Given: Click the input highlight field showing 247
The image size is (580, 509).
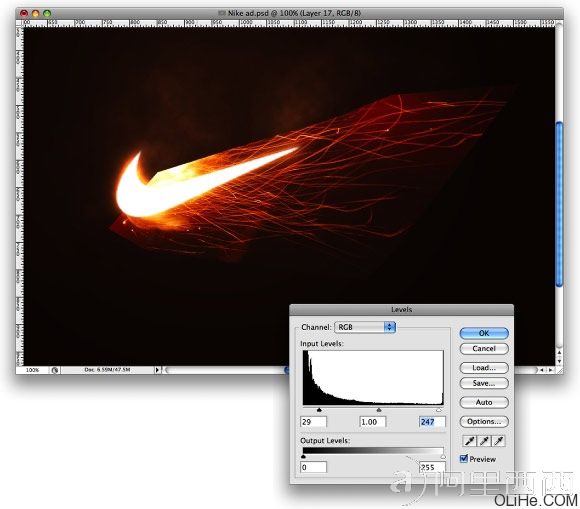Looking at the screenshot, I should coord(432,422).
